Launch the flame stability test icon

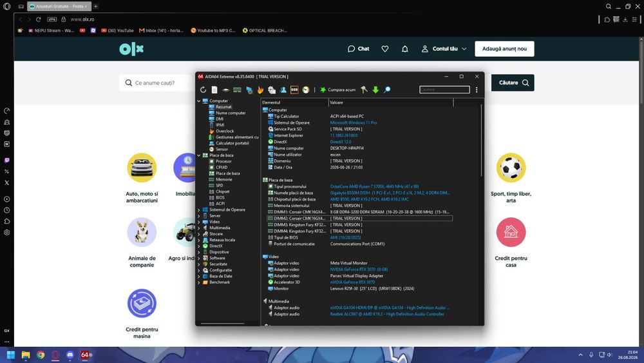pyautogui.click(x=260, y=90)
